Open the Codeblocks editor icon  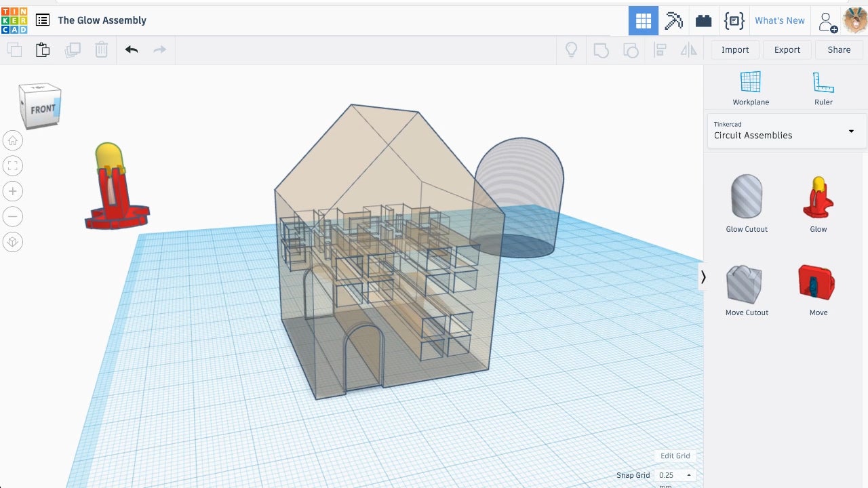point(734,20)
